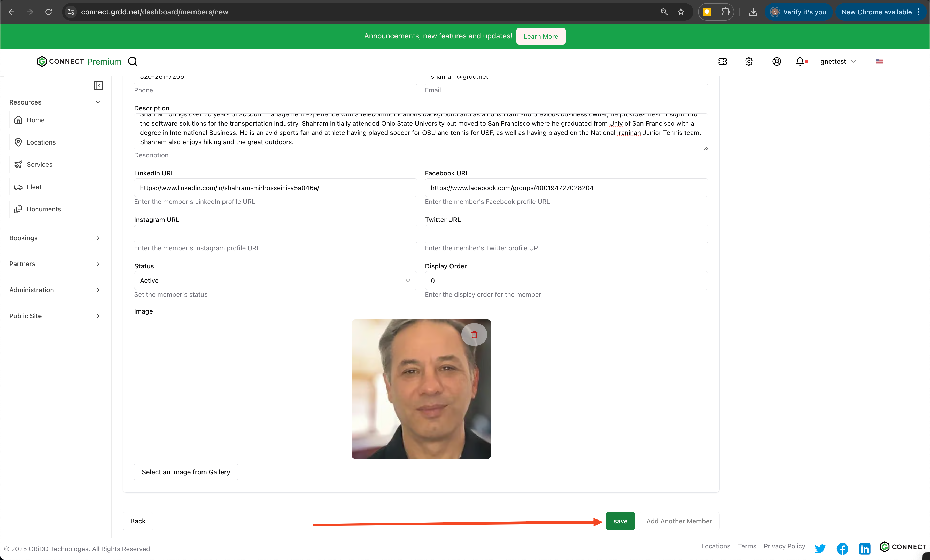This screenshot has height=560, width=930.
Task: Open notifications bell icon
Action: 800,61
